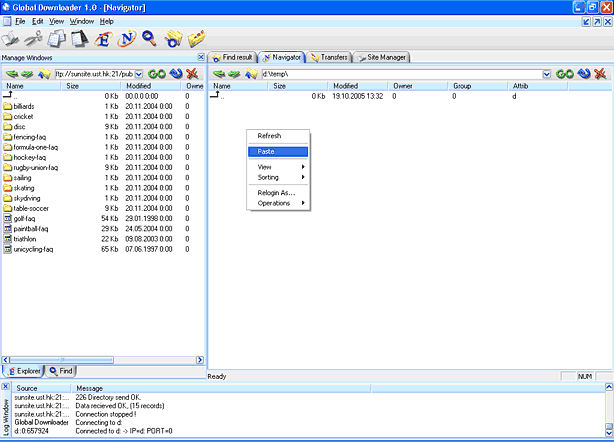
Task: Click the Copy documents toolbar icon
Action: (x=57, y=39)
